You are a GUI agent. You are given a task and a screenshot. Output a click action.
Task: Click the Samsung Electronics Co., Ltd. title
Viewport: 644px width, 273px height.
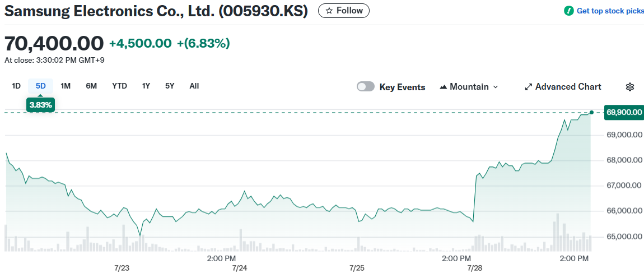[x=156, y=11]
